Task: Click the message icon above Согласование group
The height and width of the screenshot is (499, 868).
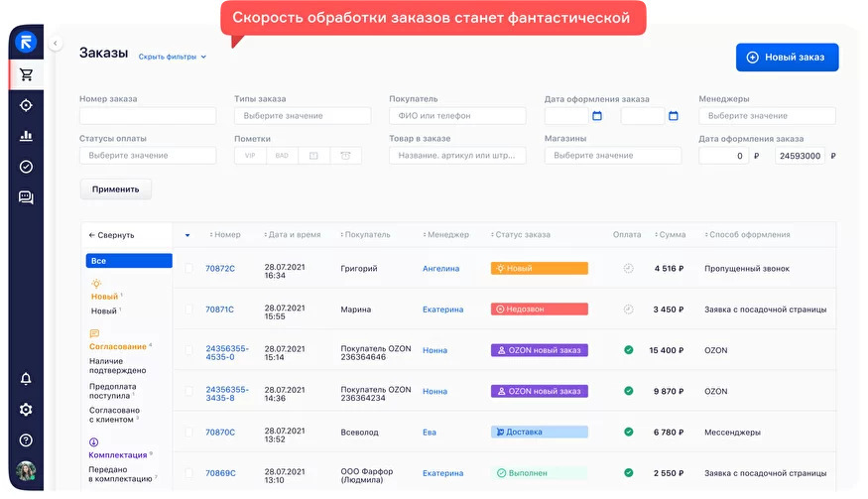Action: (94, 333)
